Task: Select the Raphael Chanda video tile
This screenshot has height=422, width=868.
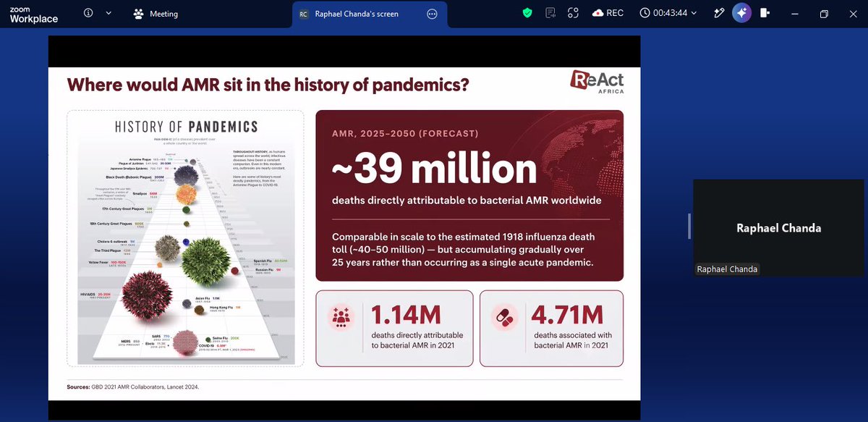Action: coord(778,227)
